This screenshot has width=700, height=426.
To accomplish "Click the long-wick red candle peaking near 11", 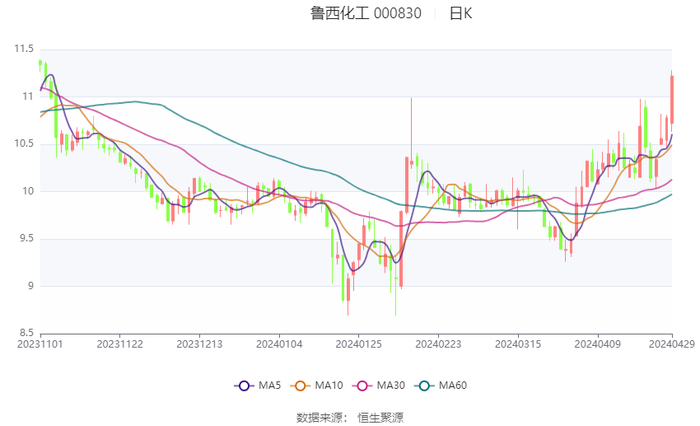I will pos(411,133).
